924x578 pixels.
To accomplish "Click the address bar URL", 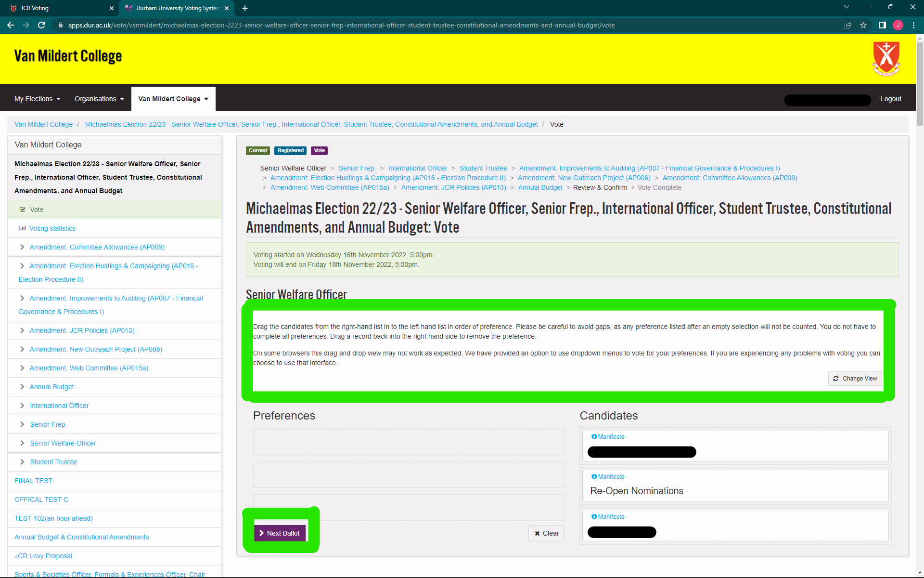I will pos(341,25).
